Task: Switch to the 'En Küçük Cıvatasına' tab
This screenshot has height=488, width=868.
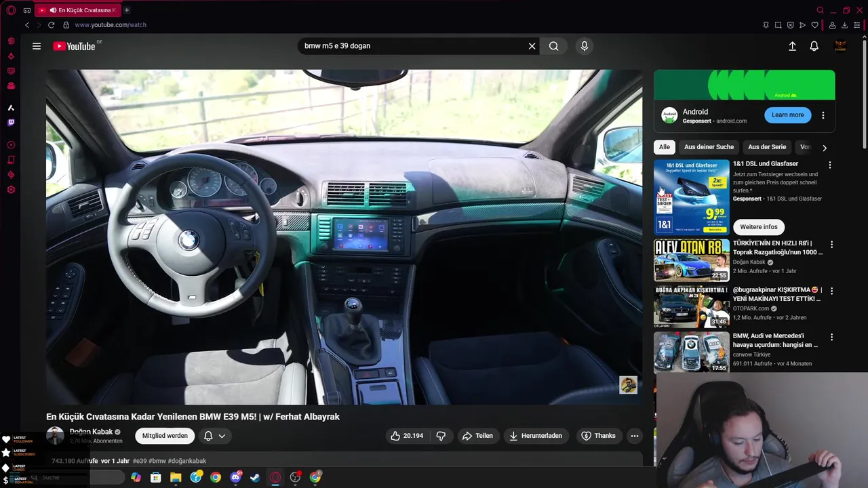Action: click(x=77, y=10)
